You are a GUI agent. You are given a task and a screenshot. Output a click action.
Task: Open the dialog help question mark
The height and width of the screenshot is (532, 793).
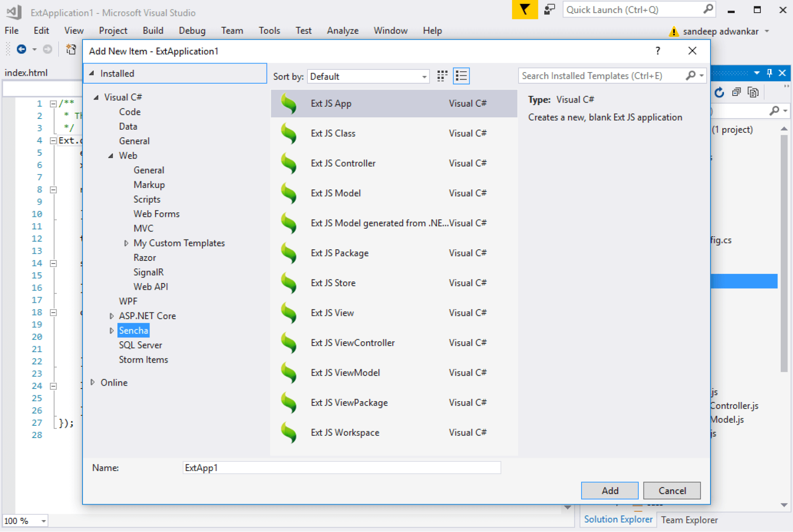(x=658, y=51)
